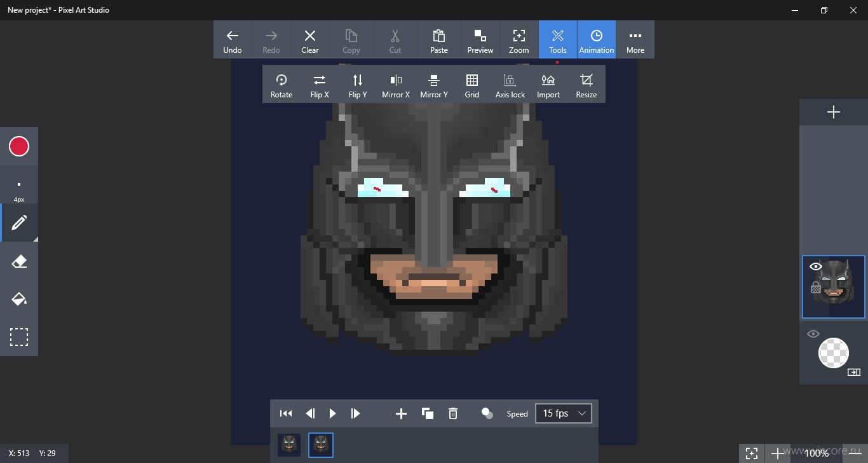
Task: Hide the Batman mask layer
Action: pyautogui.click(x=816, y=266)
